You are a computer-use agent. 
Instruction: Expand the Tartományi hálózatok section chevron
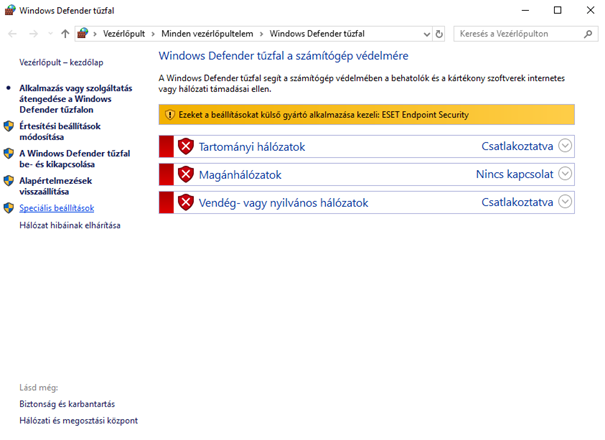pos(566,146)
